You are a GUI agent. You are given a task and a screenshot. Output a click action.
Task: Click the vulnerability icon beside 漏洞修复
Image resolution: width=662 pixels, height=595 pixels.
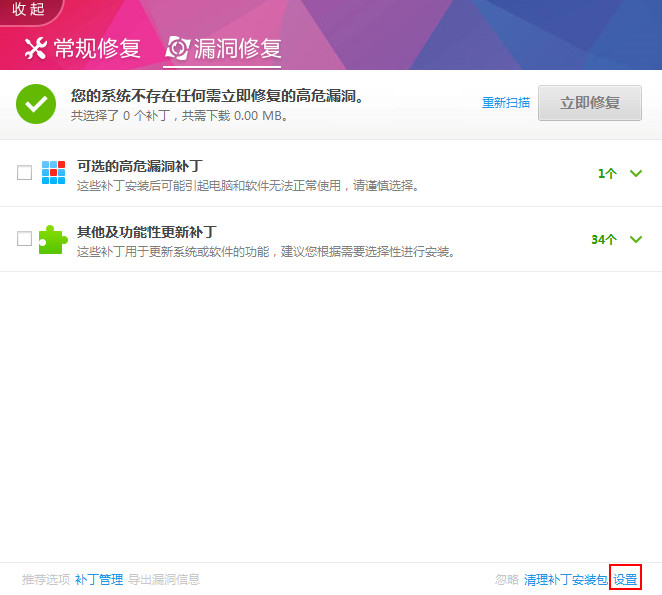(178, 48)
